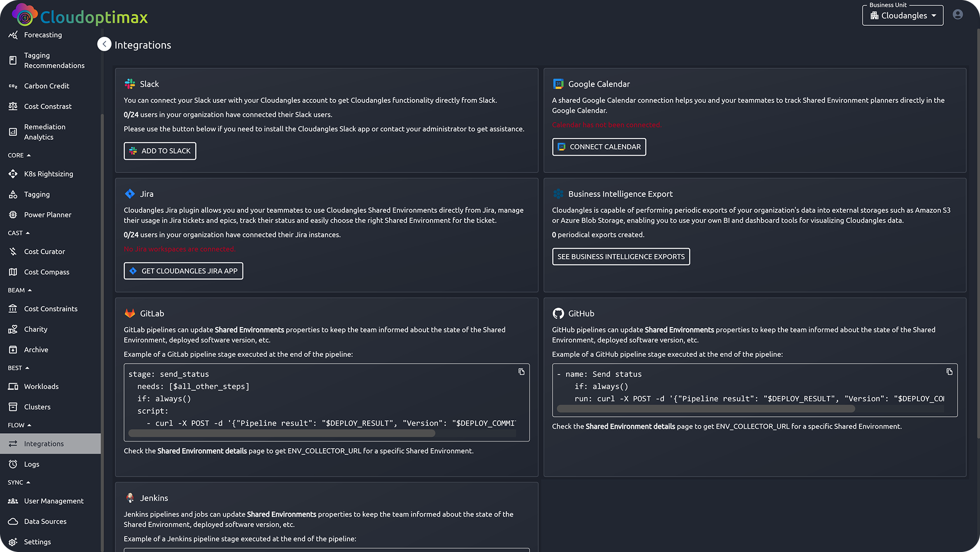Click the Jira logo in card header
This screenshot has width=980, height=552.
130,194
